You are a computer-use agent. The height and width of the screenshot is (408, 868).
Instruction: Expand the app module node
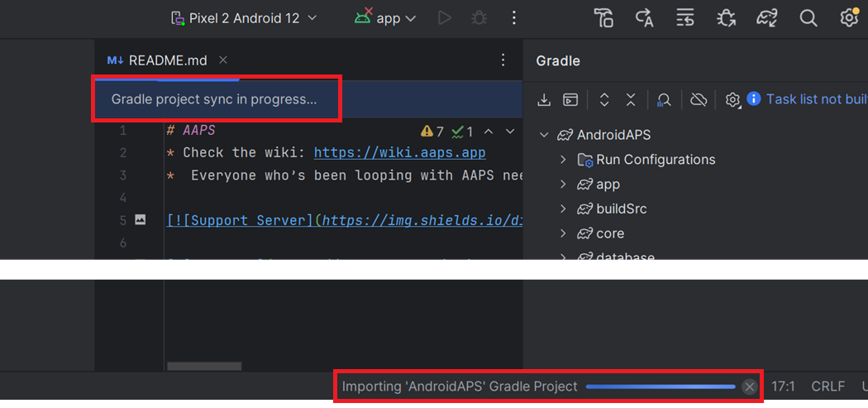[563, 184]
